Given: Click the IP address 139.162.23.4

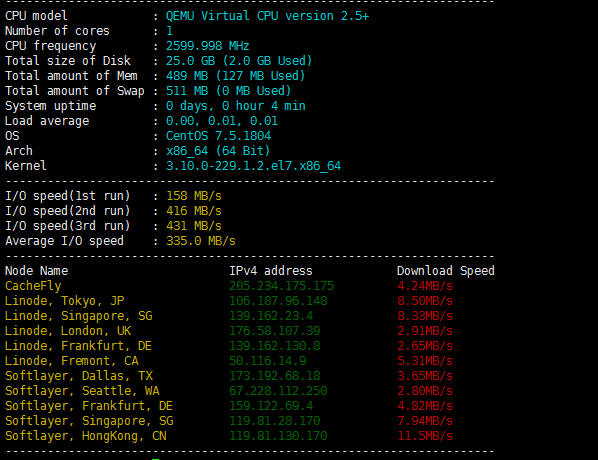Looking at the screenshot, I should [x=271, y=316].
